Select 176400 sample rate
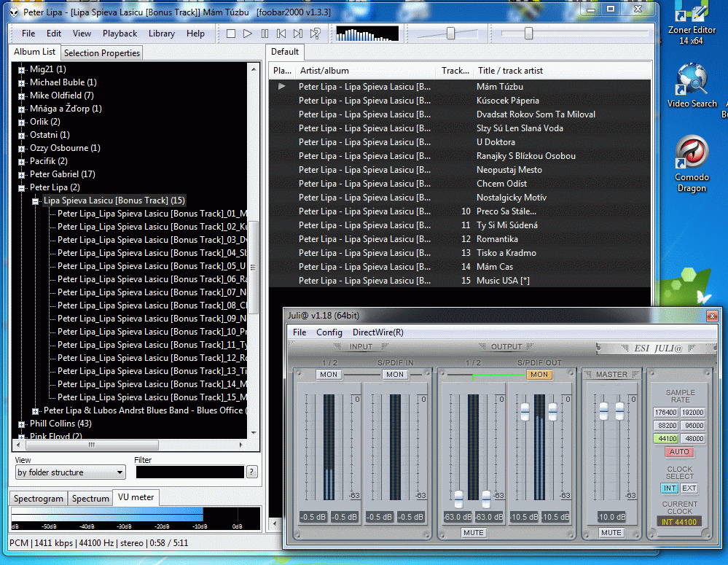Viewport: 728px width, 565px height. point(666,413)
